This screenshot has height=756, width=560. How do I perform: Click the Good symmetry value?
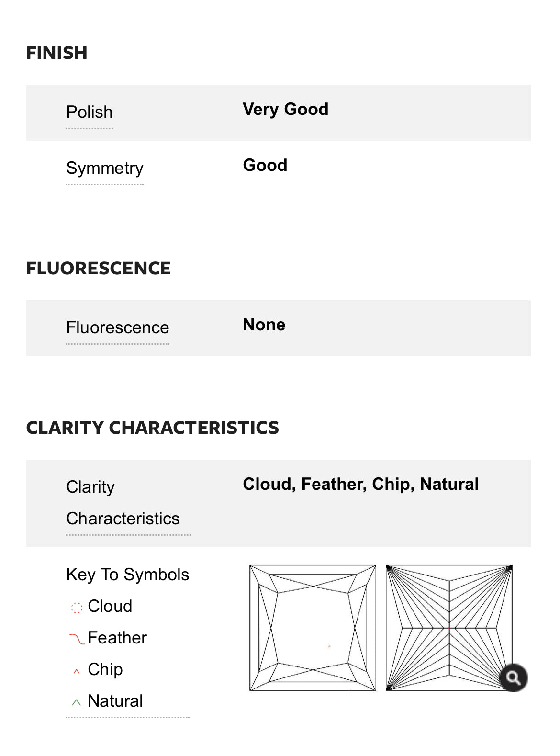[265, 166]
